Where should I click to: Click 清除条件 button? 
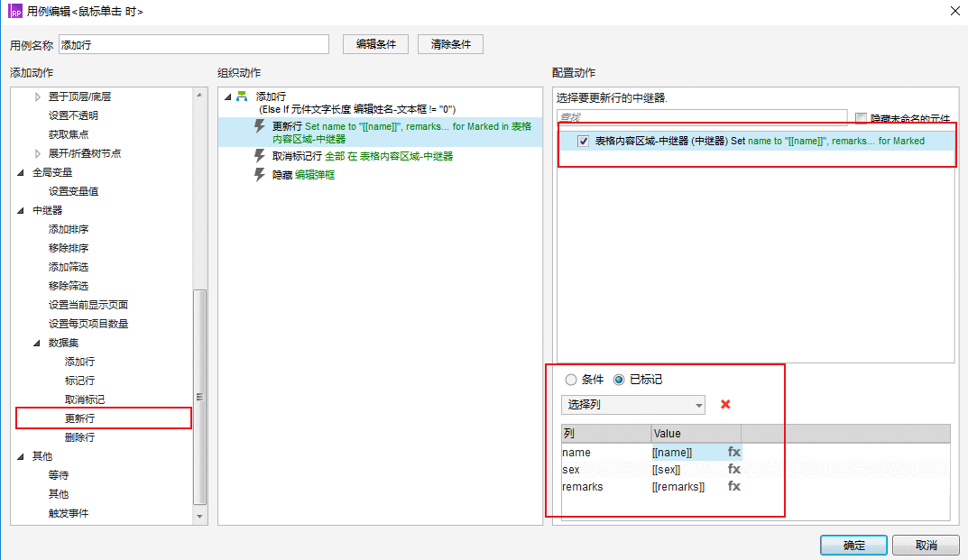(450, 44)
